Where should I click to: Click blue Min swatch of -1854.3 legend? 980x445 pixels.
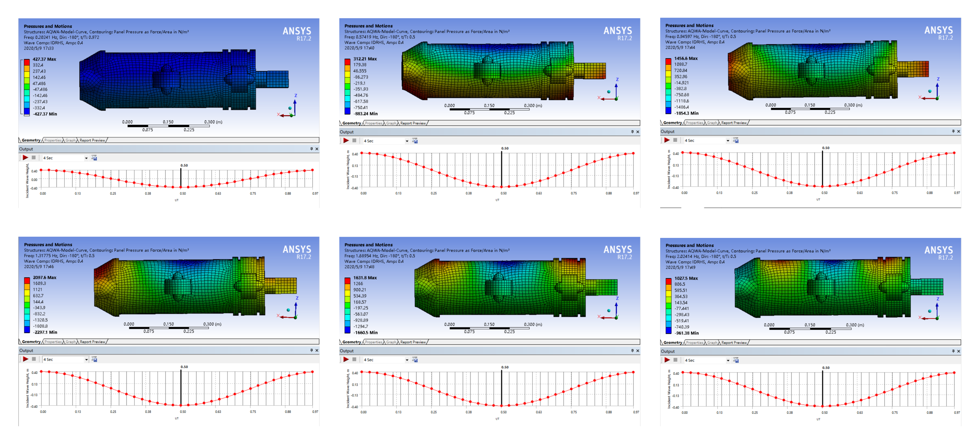pyautogui.click(x=668, y=111)
